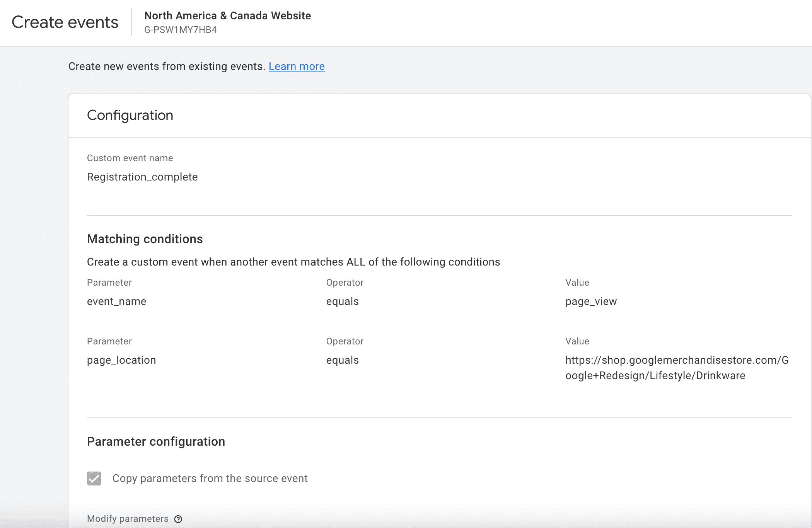Viewport: 812px width, 528px height.
Task: Click the Registration_complete custom event name field
Action: pyautogui.click(x=142, y=177)
